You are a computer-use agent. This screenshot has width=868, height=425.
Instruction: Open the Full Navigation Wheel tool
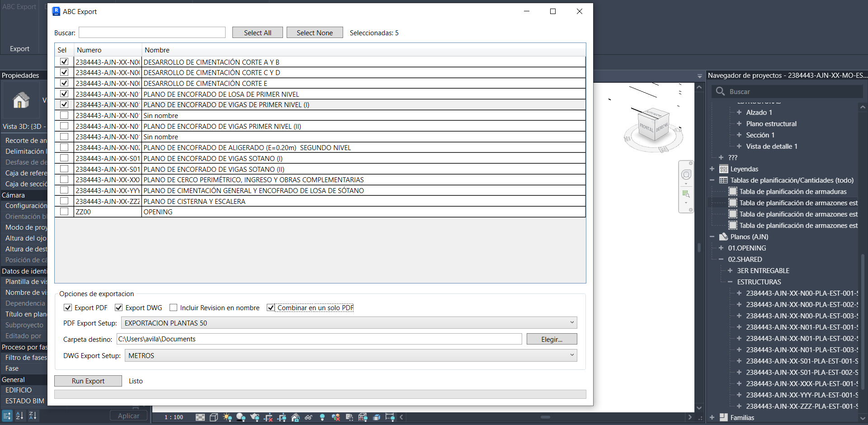point(686,174)
